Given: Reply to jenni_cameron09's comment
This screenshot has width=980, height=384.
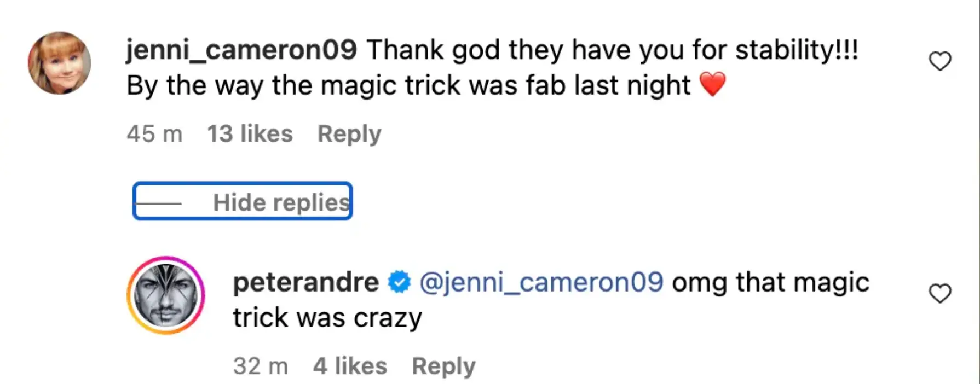Looking at the screenshot, I should coord(349,133).
